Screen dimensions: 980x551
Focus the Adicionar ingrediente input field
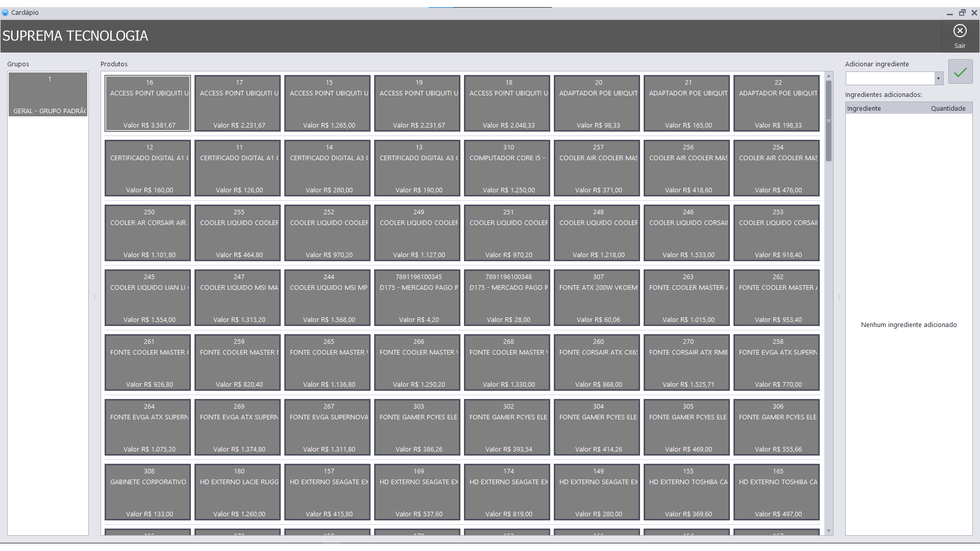[890, 78]
